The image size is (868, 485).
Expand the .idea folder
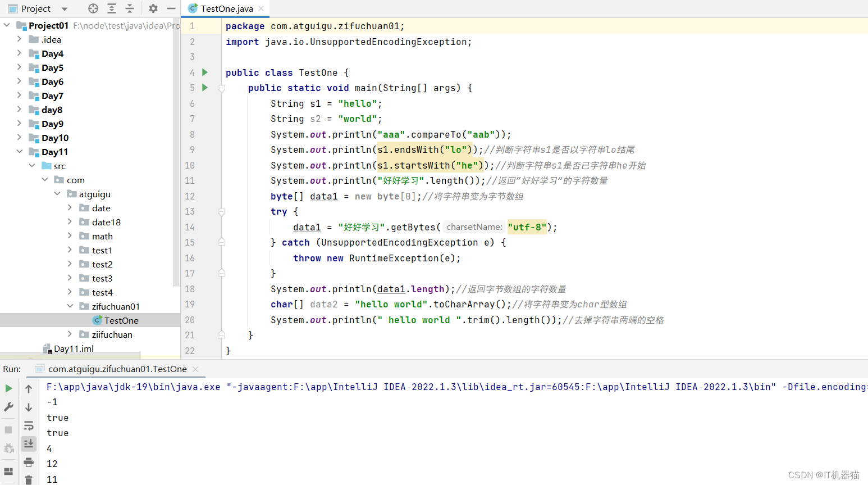tap(20, 39)
